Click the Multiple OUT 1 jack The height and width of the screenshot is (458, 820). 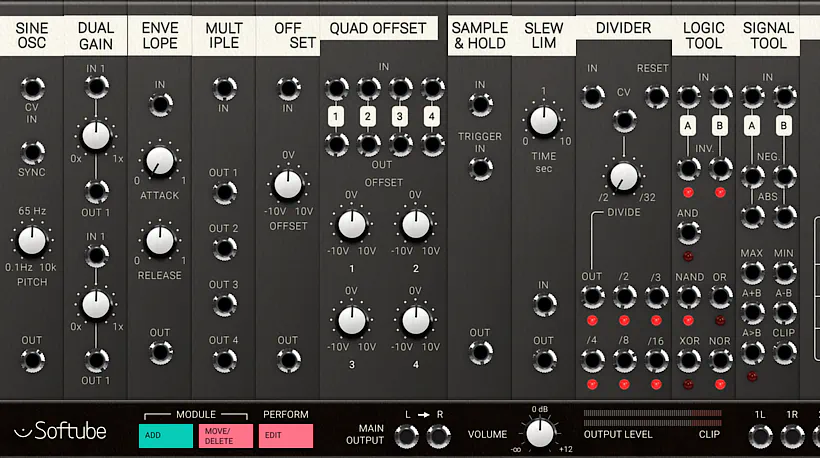[x=224, y=192]
